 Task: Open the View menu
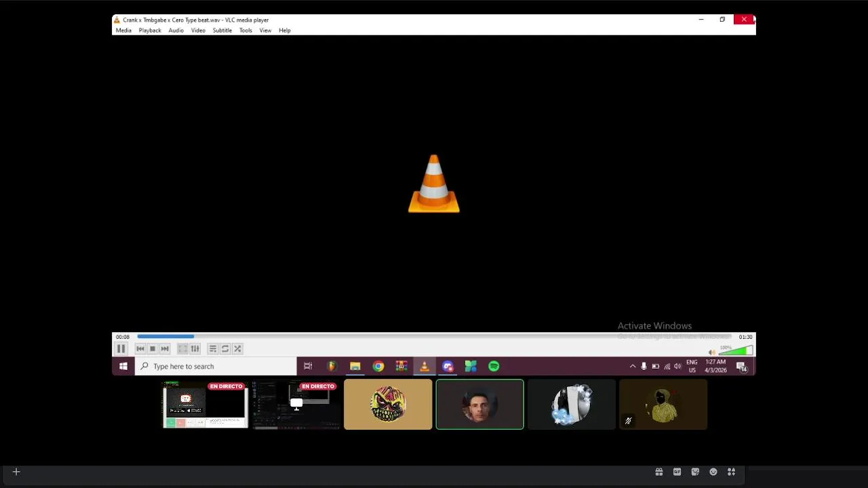[265, 30]
